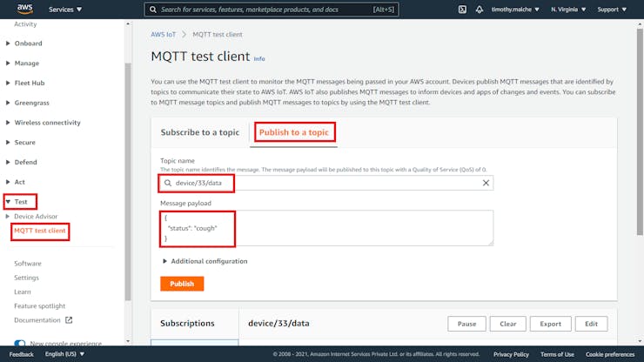Viewport: 644px width, 362px height.
Task: Open the Feedback link
Action: click(x=22, y=354)
